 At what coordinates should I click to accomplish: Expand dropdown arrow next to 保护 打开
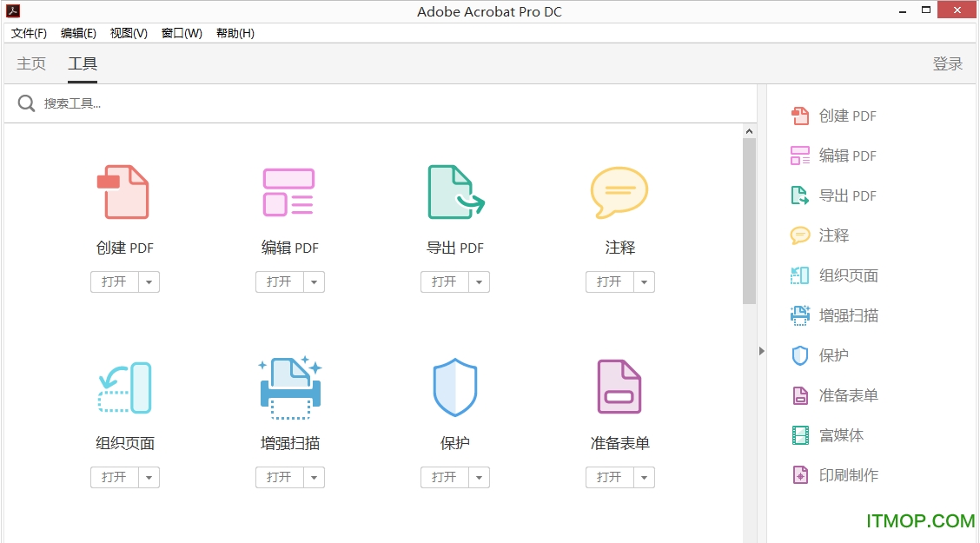(x=479, y=477)
